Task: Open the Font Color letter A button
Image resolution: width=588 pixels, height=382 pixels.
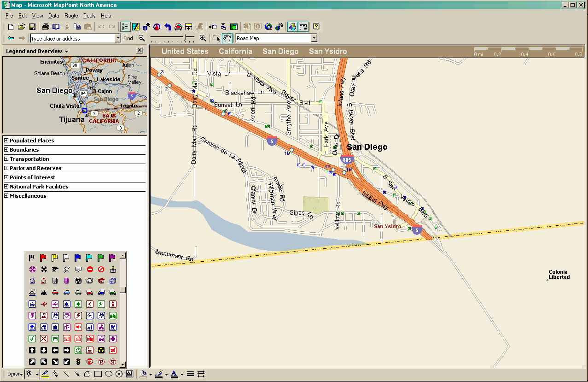Action: coord(174,374)
